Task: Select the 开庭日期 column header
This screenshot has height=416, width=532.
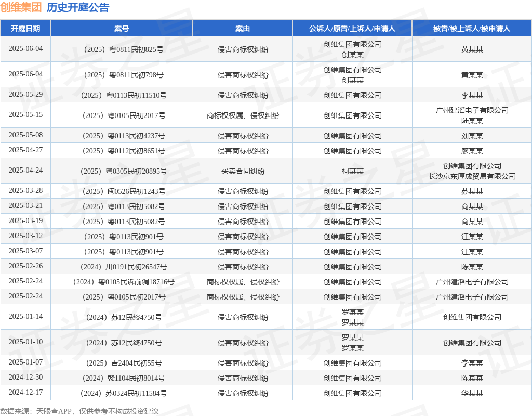Action: [25, 29]
